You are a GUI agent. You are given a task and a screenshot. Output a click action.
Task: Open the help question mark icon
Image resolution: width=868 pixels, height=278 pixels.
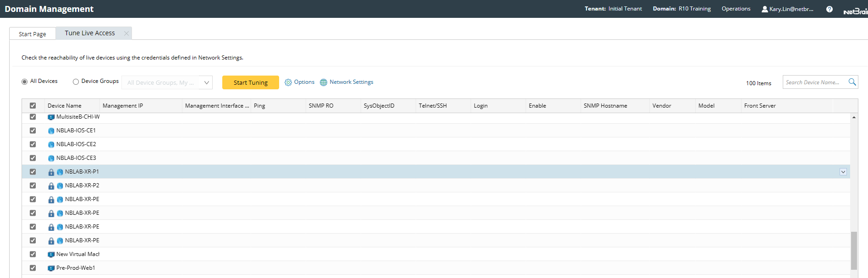point(830,9)
